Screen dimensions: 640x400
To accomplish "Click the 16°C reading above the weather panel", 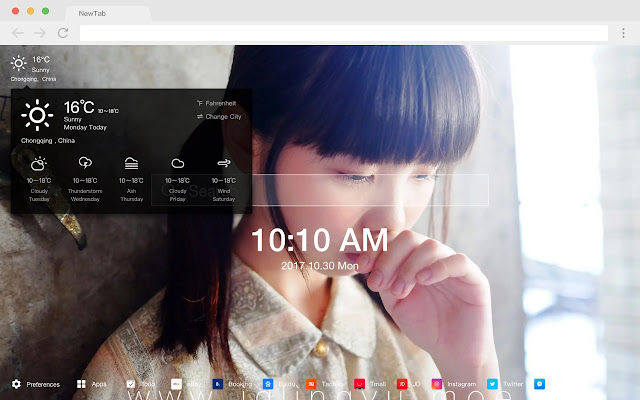I will 41,60.
